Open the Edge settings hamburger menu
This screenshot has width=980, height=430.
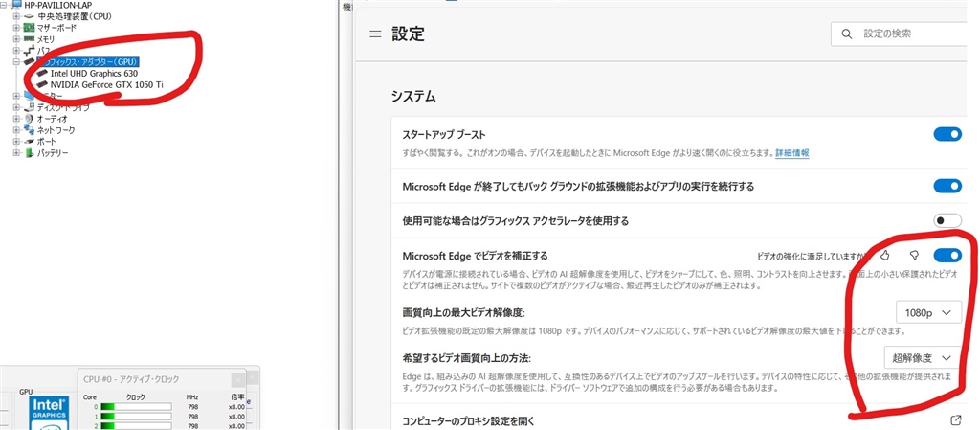375,34
